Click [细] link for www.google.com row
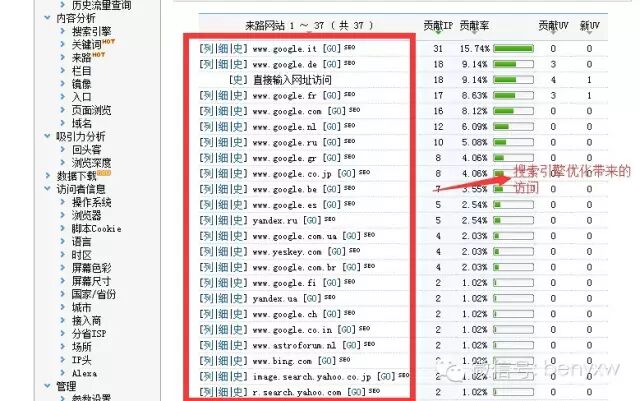640x401 pixels. [x=223, y=111]
